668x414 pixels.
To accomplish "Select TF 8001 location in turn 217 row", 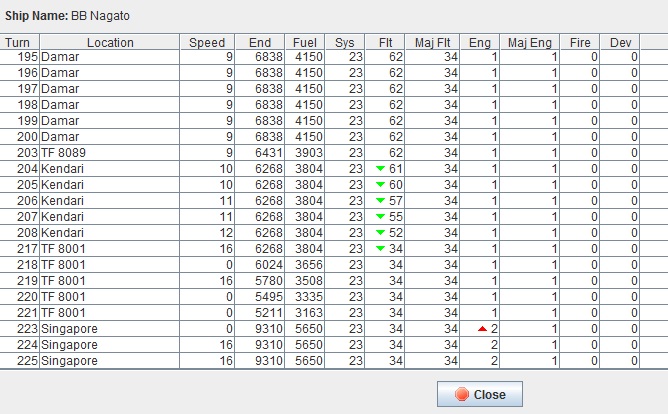I will [x=109, y=248].
